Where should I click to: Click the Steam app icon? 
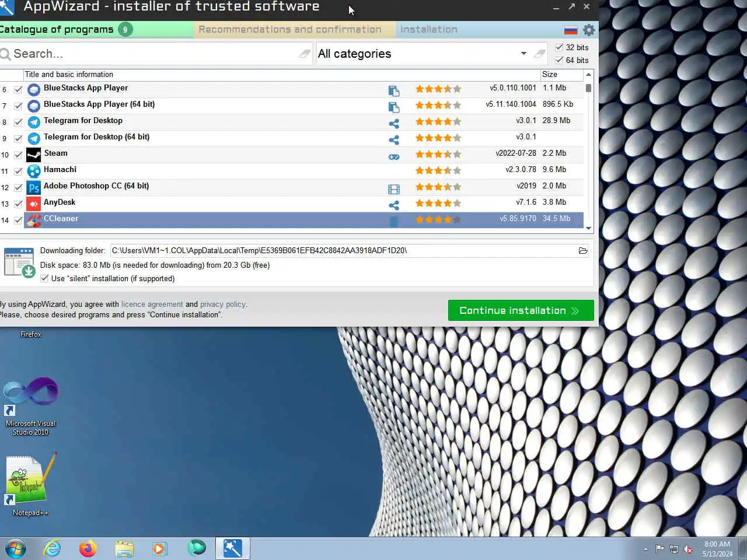(34, 155)
